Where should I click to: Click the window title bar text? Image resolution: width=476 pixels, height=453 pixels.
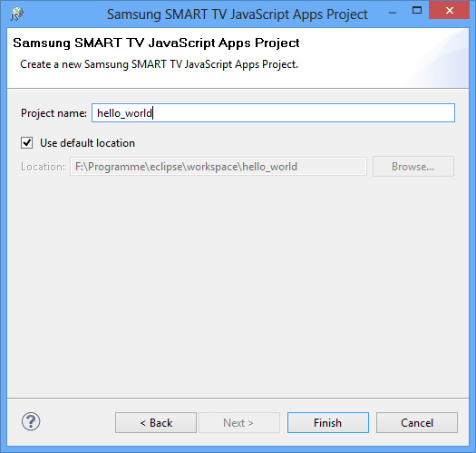click(238, 14)
